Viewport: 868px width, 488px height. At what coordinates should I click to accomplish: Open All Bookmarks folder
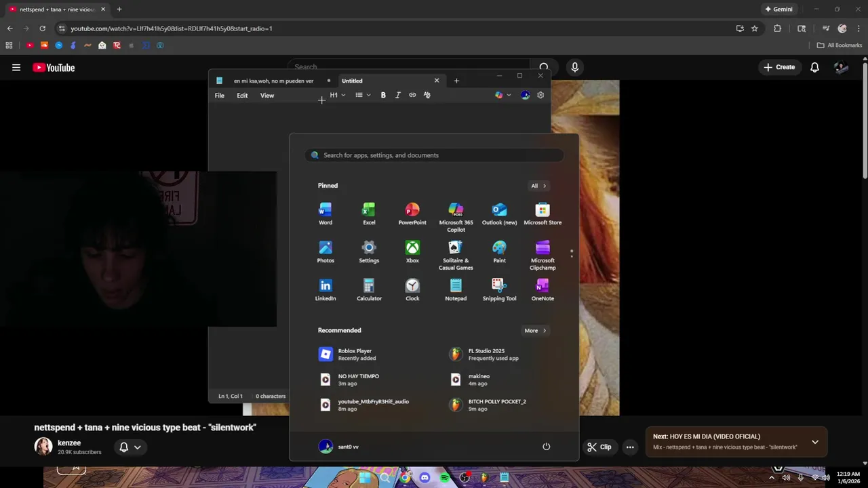tap(840, 45)
